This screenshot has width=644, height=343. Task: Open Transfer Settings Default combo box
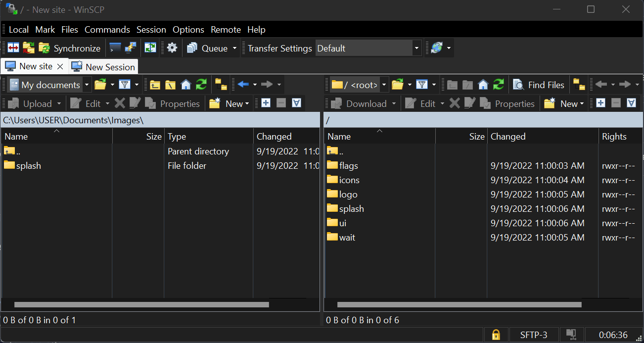(x=368, y=48)
